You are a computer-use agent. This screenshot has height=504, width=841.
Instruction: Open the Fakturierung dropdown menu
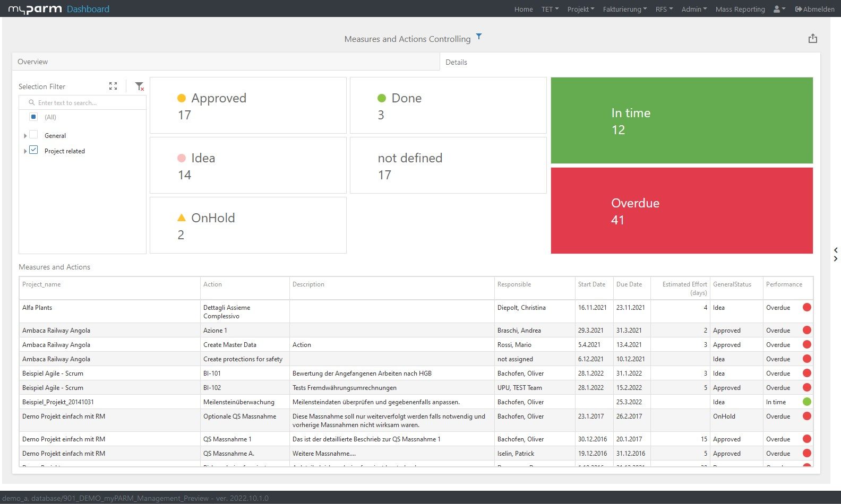(x=624, y=9)
